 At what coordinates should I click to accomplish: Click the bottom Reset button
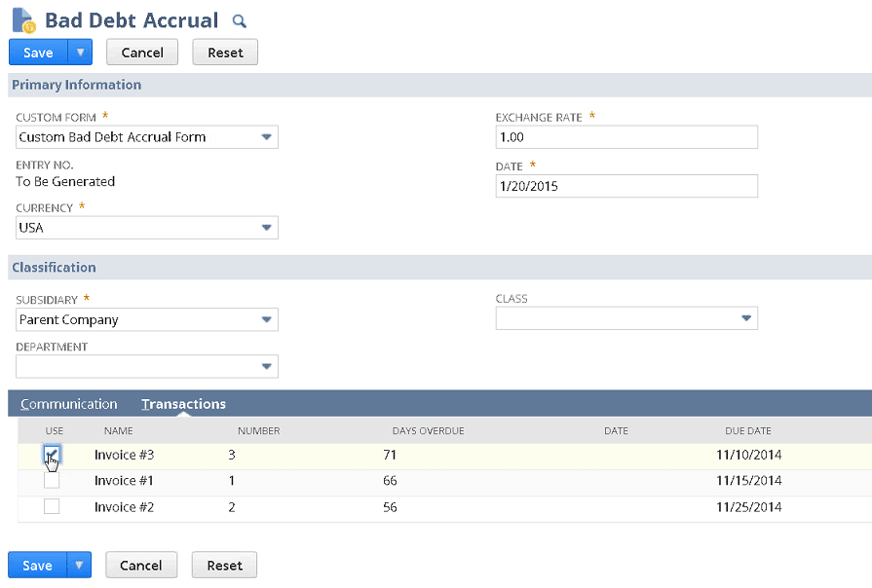[x=225, y=566]
